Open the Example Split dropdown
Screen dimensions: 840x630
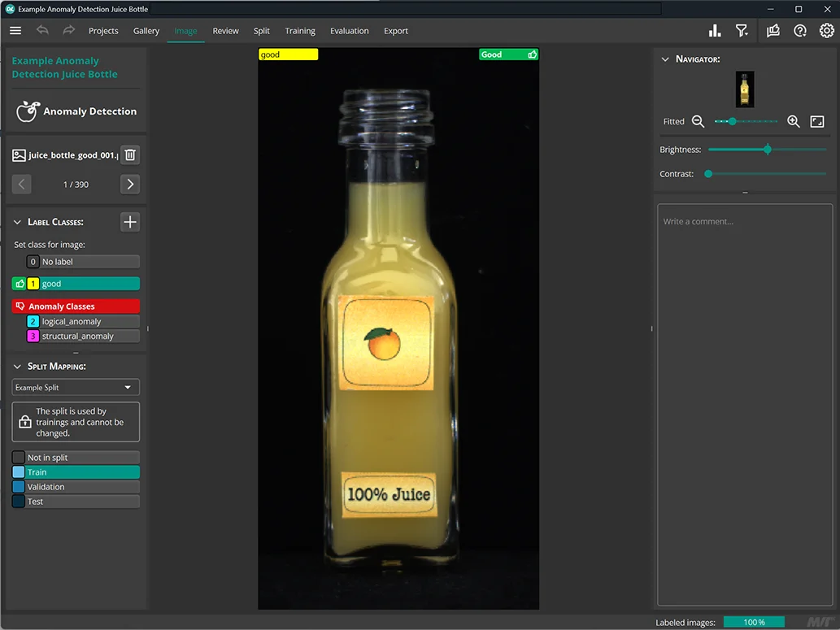click(x=76, y=388)
